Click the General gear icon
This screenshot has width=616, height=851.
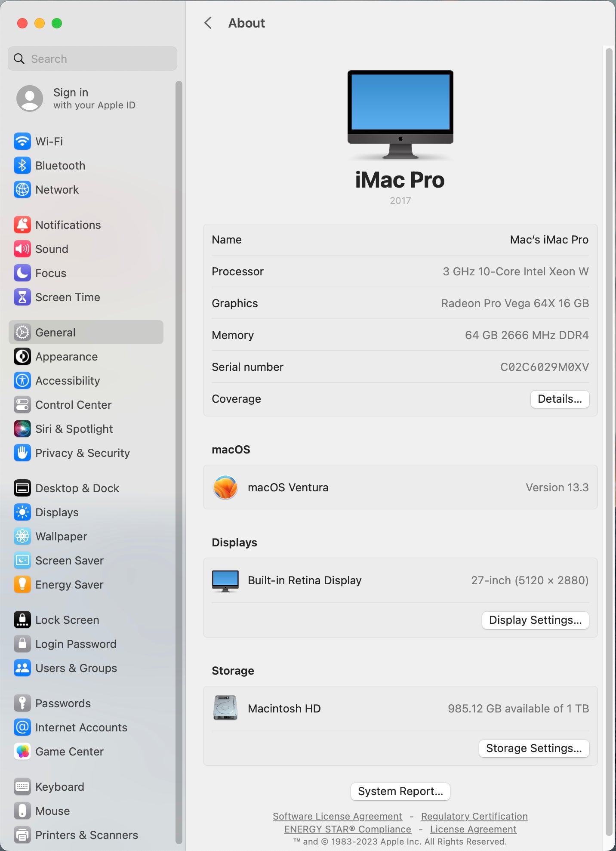tap(22, 332)
